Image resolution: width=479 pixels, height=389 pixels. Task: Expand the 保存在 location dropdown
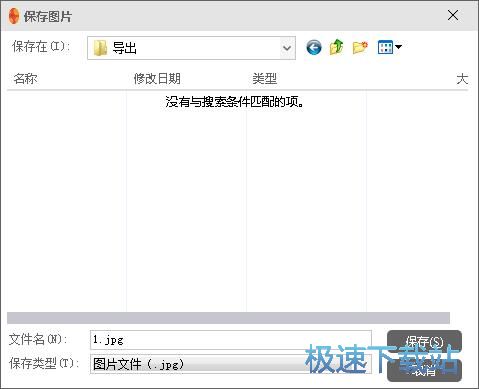click(x=287, y=48)
